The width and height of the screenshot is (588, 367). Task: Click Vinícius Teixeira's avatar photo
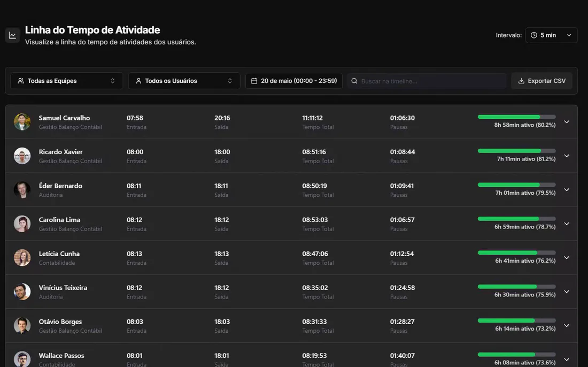[x=22, y=292]
